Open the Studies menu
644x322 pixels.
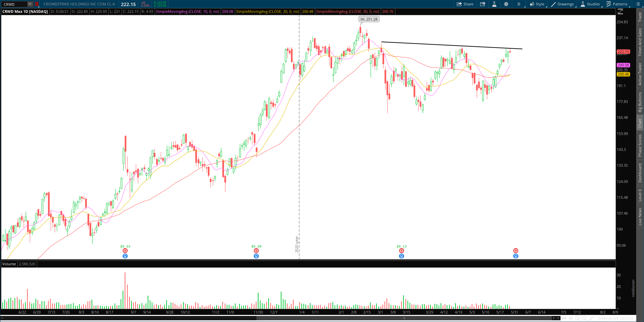[590, 4]
